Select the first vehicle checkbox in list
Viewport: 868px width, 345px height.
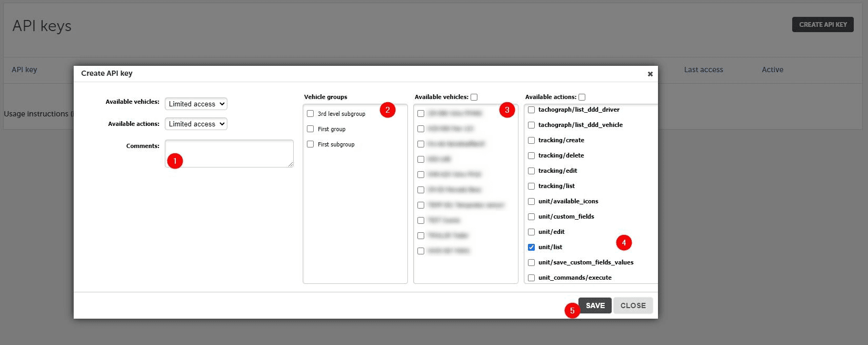[421, 113]
